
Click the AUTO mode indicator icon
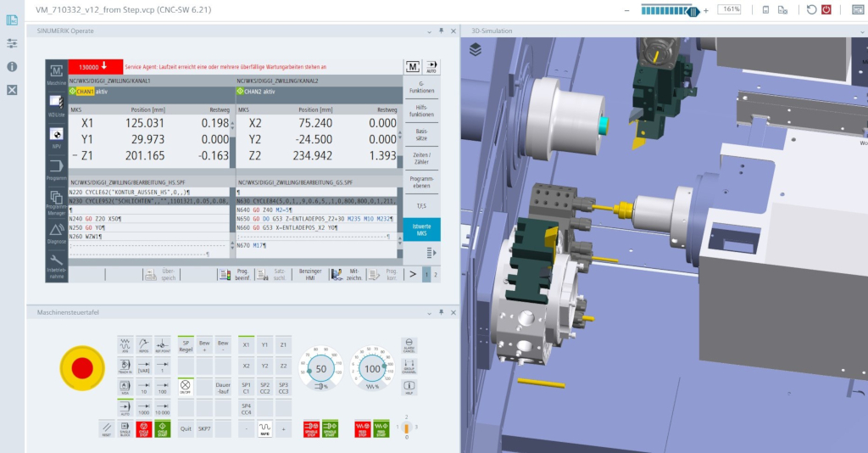(x=431, y=67)
